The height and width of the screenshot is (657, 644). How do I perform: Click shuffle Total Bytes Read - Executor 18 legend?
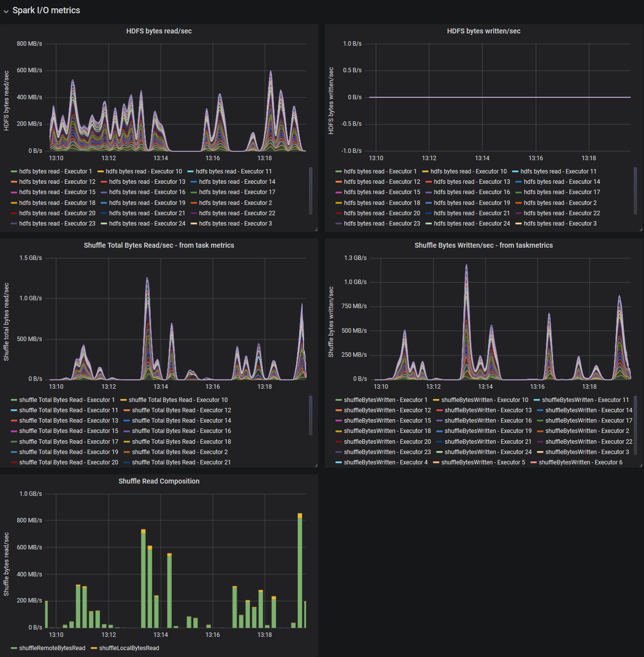(182, 442)
